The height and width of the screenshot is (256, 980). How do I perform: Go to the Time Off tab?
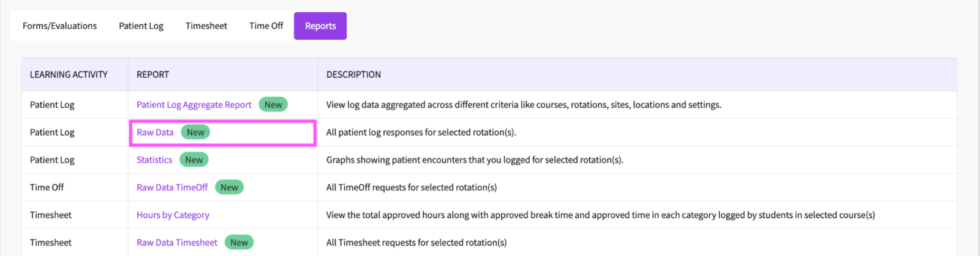tap(266, 26)
